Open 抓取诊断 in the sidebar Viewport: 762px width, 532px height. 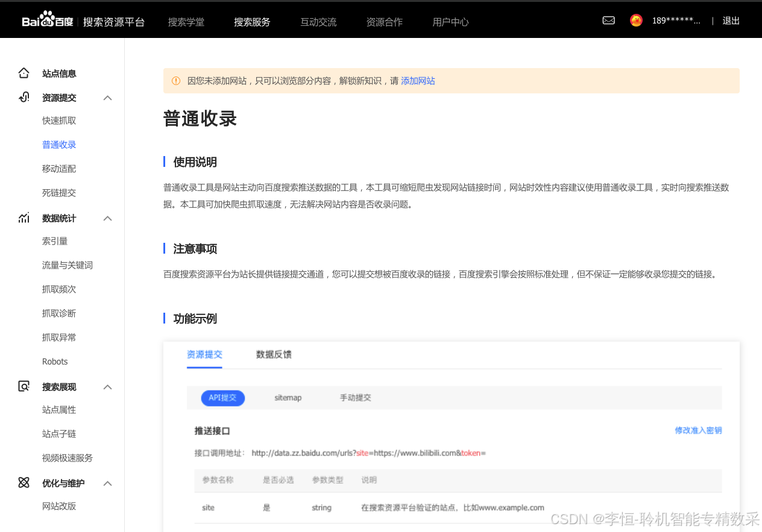(59, 313)
